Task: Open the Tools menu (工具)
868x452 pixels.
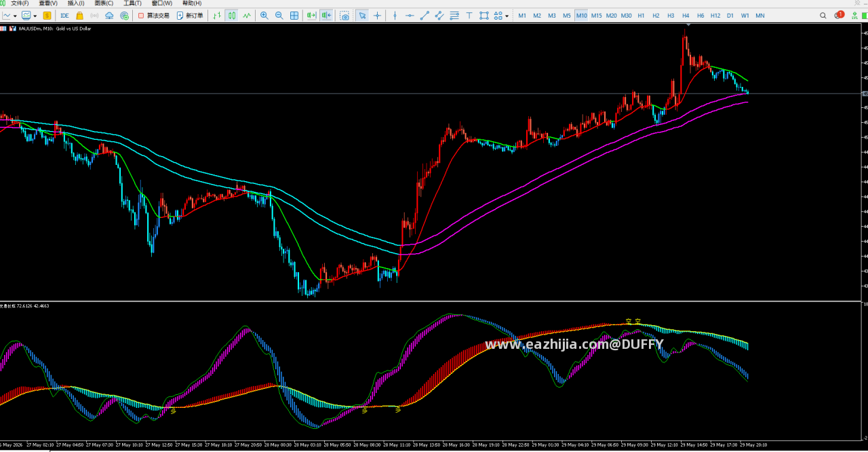Action: (x=132, y=3)
